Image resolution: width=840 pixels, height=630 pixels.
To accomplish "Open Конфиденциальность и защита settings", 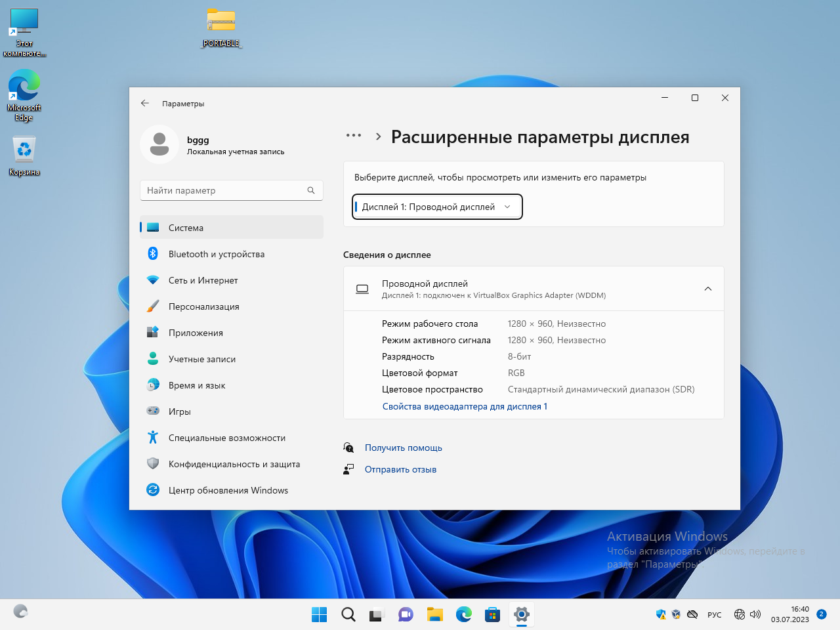I will pos(232,464).
